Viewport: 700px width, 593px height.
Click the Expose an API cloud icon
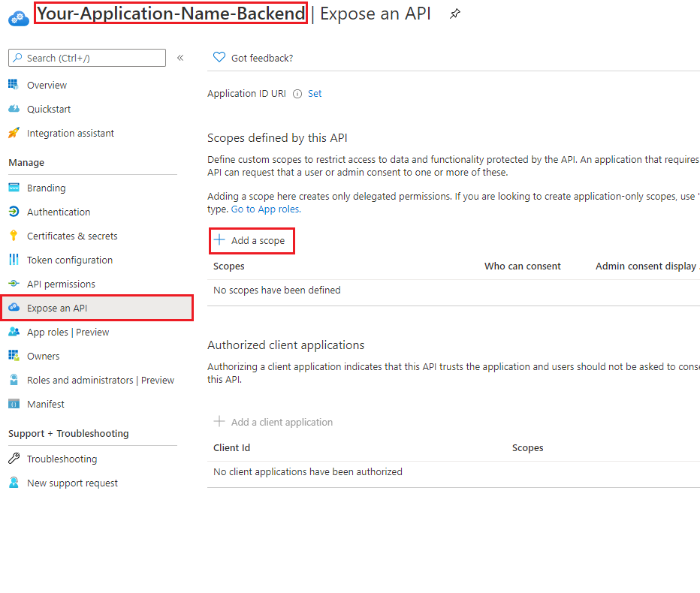point(14,307)
